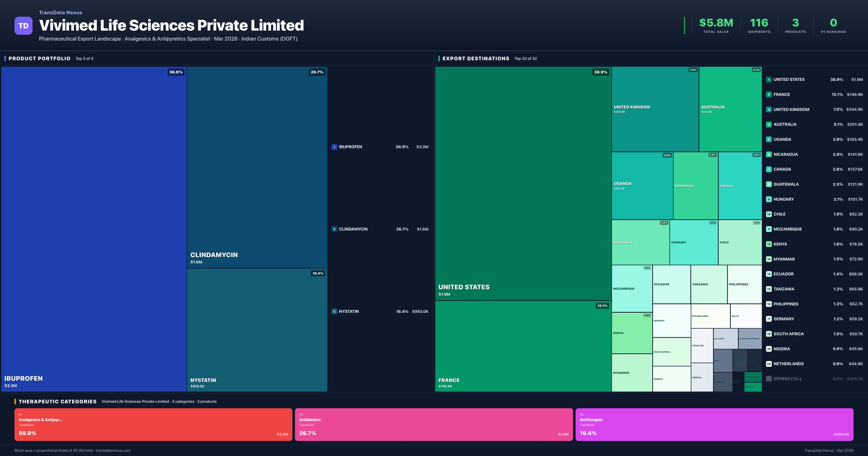Open the Analgesics & Antipyr... category card
Screen dimensions: 868x456
click(x=153, y=424)
